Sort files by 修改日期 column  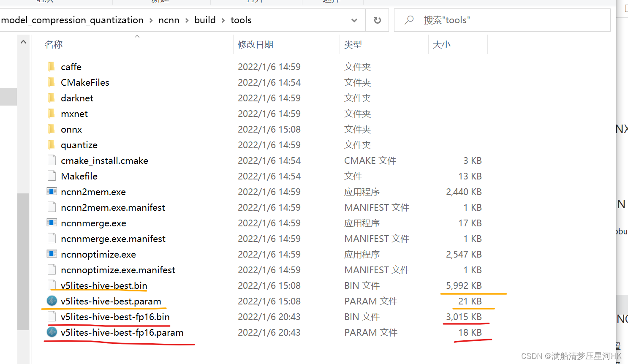click(256, 44)
